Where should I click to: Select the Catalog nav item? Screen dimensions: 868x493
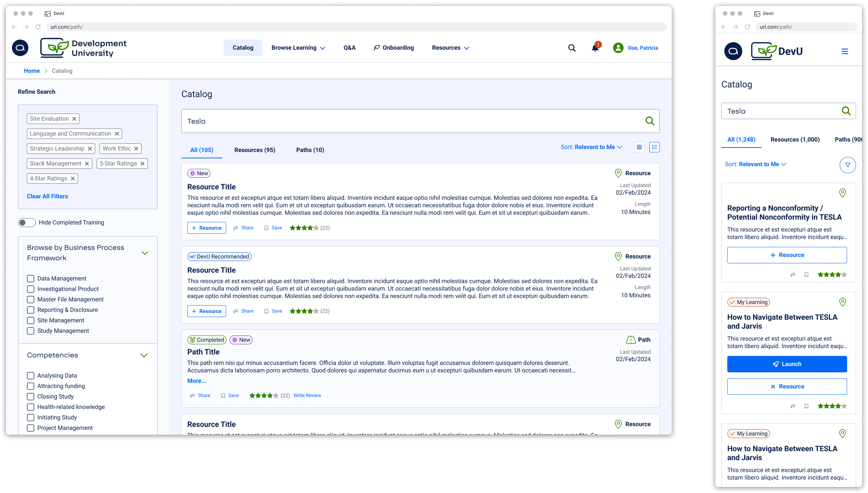click(x=243, y=48)
